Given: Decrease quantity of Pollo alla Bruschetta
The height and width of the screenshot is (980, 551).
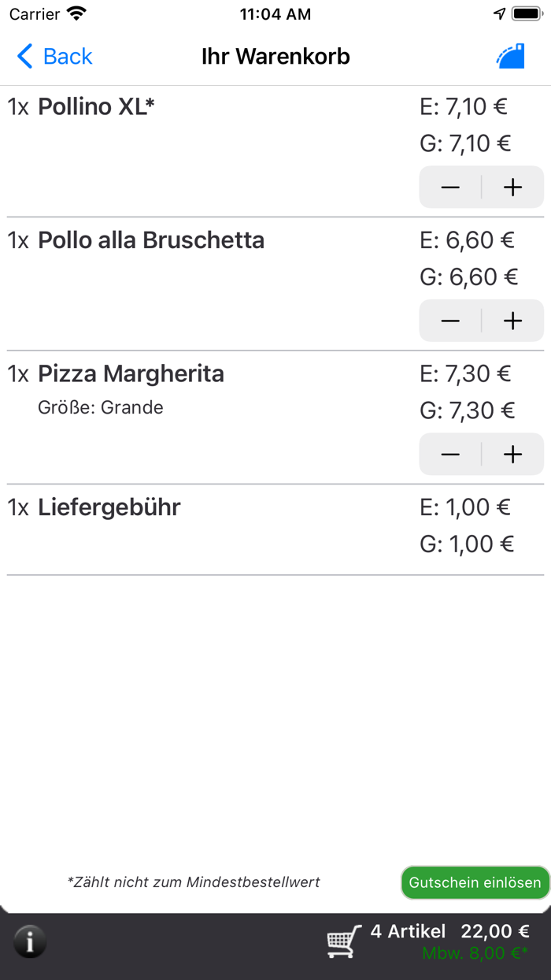Looking at the screenshot, I should (x=449, y=321).
